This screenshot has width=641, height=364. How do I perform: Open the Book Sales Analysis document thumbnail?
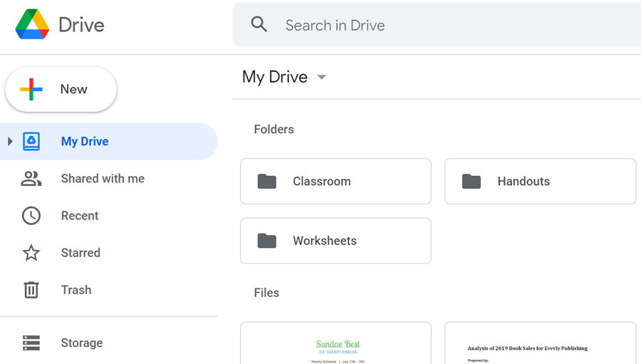click(x=540, y=344)
